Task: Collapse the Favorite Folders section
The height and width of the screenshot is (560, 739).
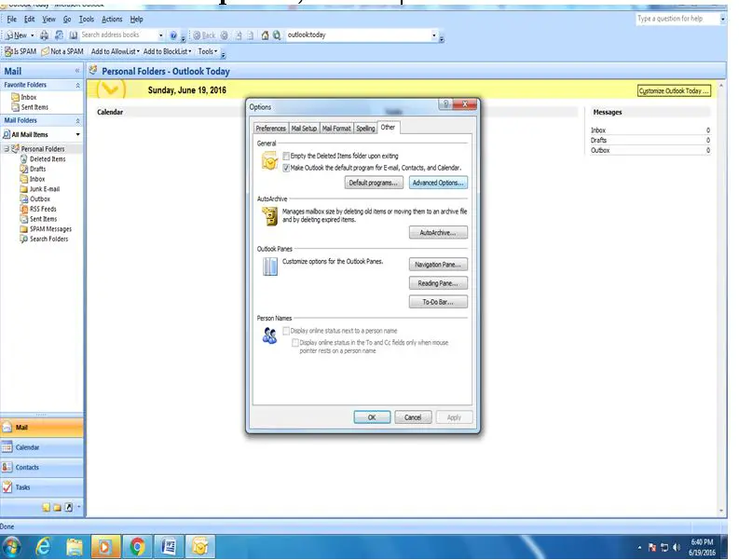Action: pos(77,86)
